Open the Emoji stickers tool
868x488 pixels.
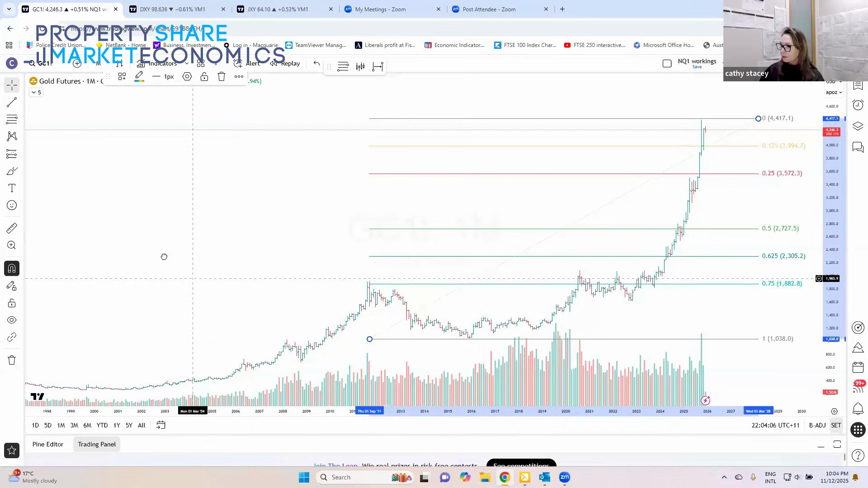[x=11, y=205]
